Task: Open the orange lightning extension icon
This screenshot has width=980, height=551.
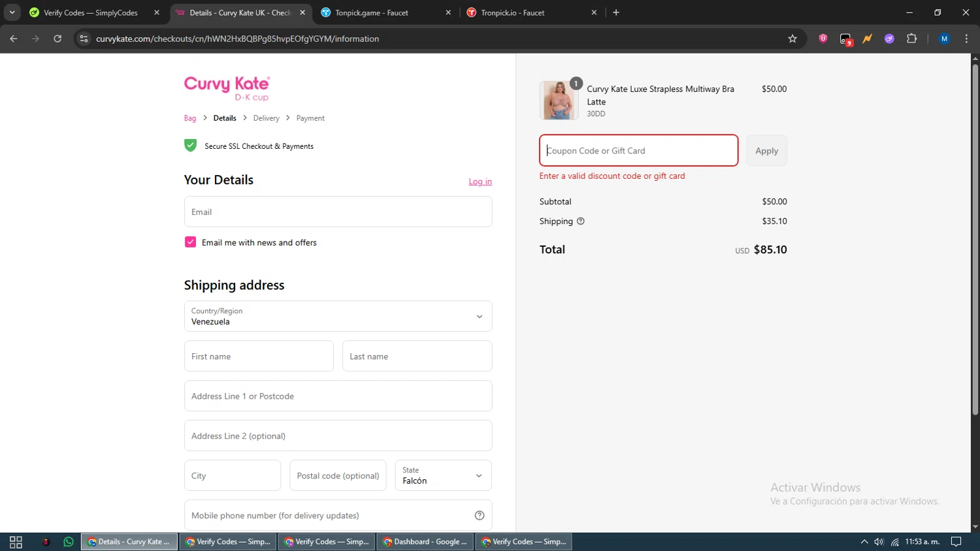Action: [868, 39]
